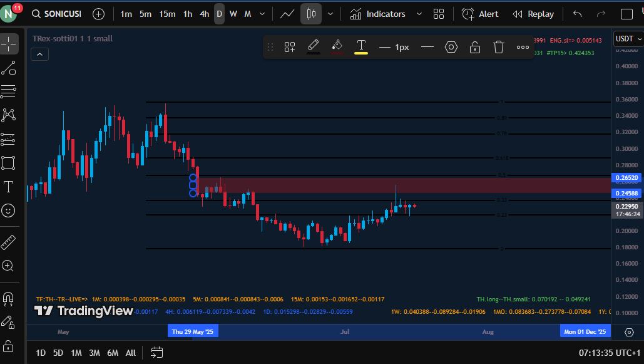Select the 0.26520 price label

626,178
